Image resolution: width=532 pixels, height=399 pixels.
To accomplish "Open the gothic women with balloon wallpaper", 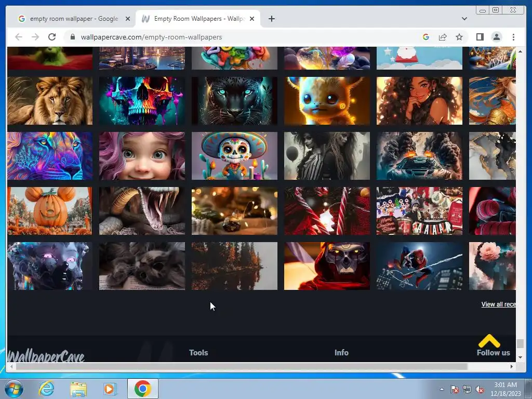I will [x=327, y=156].
